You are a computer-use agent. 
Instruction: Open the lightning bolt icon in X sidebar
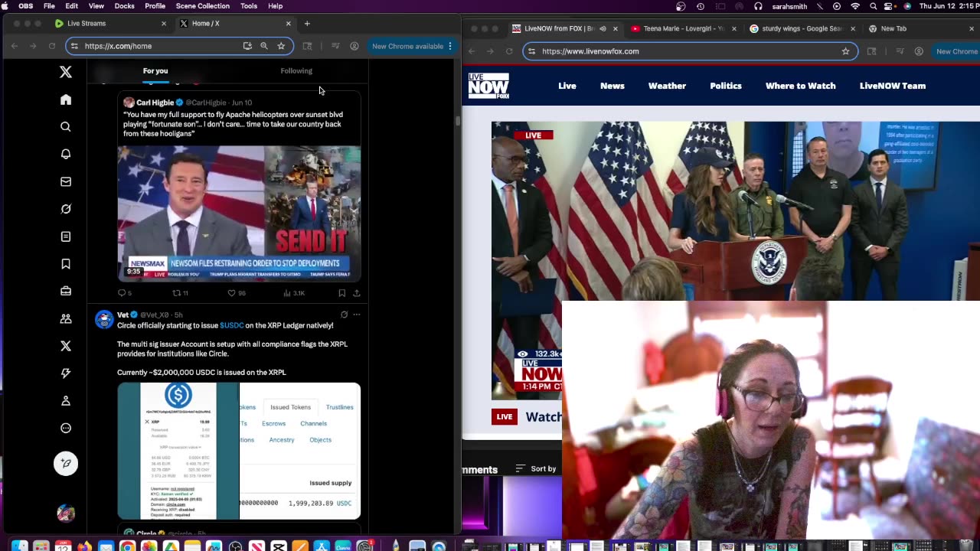click(66, 373)
